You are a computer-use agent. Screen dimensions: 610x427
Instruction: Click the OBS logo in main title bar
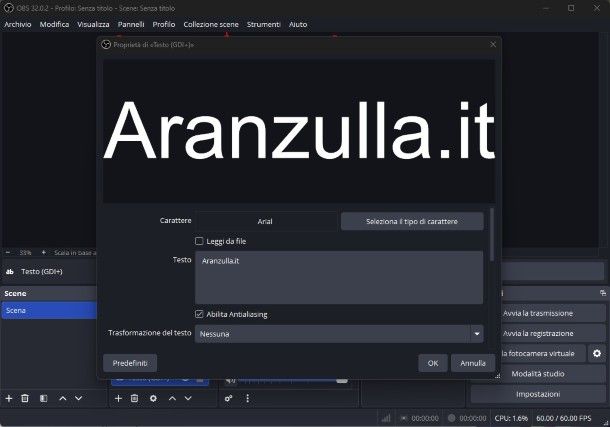(x=8, y=8)
